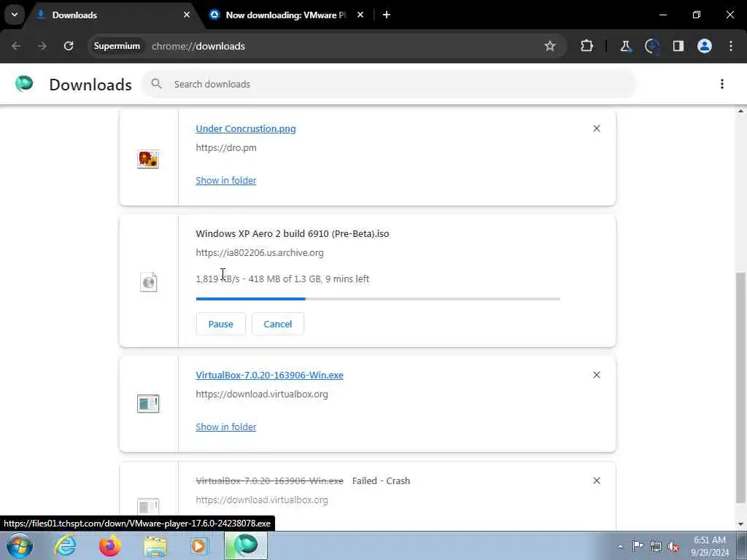
Task: Click the Supermium logo beside Downloads
Action: [x=24, y=84]
